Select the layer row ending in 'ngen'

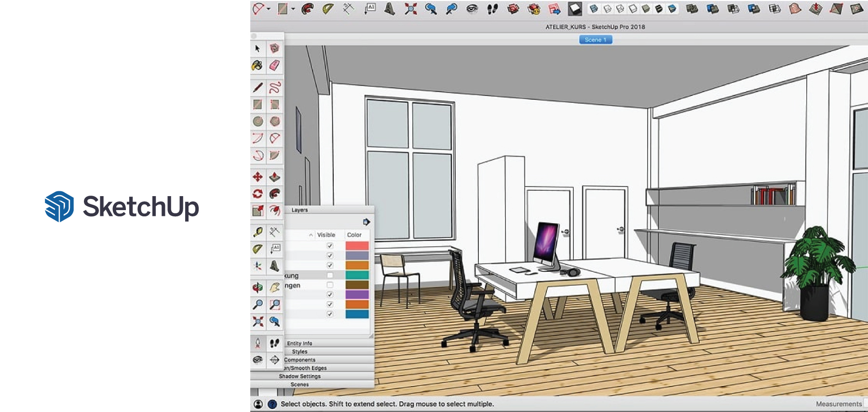point(328,285)
